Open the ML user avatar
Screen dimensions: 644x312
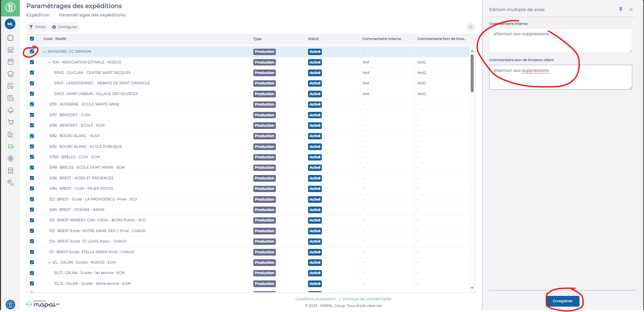(10, 24)
